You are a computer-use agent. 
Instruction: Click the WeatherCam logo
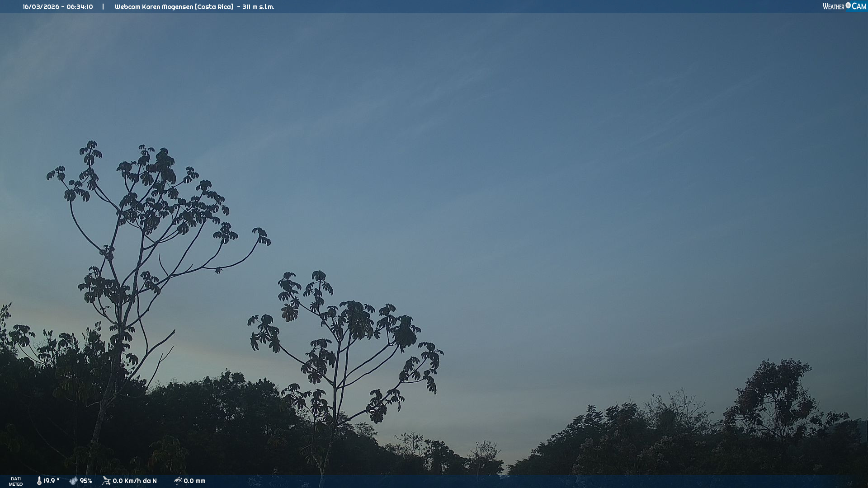pos(844,6)
